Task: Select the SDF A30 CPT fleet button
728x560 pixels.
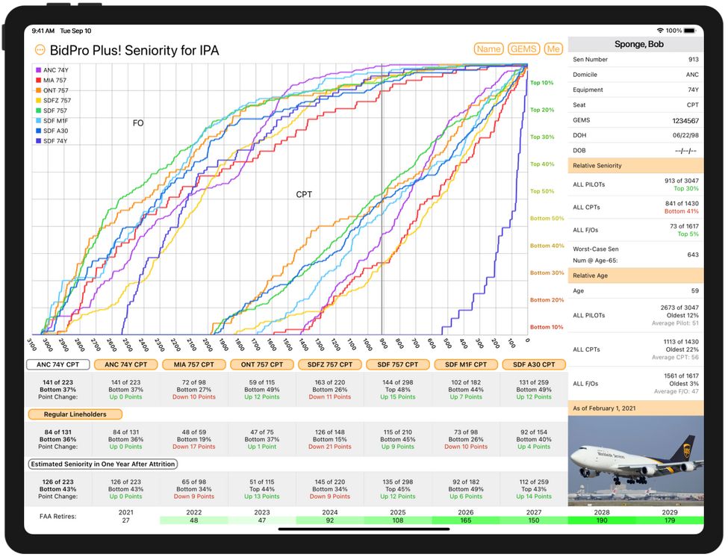Action: click(535, 364)
